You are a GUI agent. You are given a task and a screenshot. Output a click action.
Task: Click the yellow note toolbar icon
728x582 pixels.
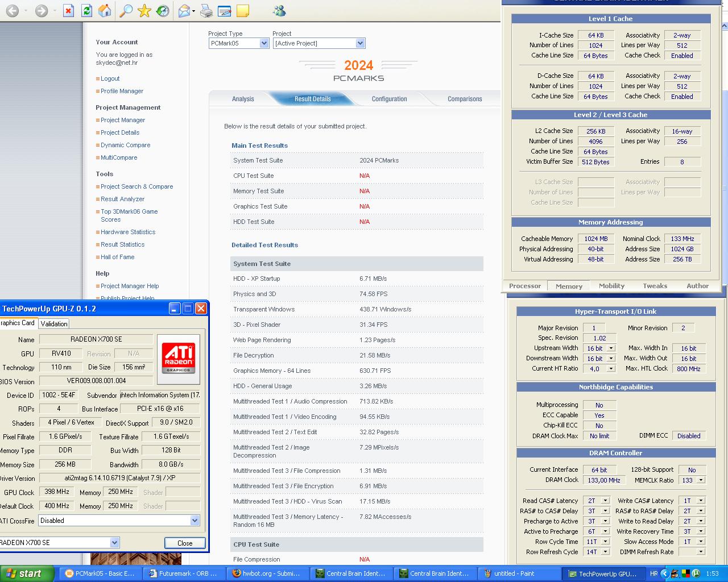[243, 11]
